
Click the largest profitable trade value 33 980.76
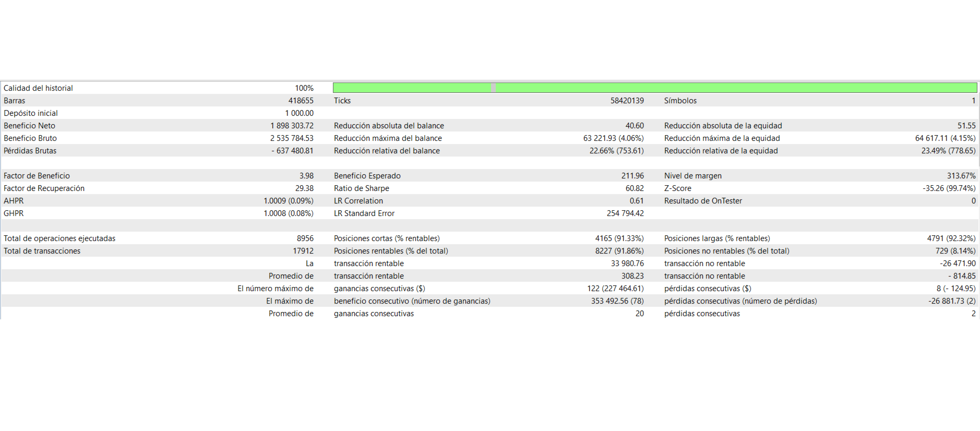627,264
